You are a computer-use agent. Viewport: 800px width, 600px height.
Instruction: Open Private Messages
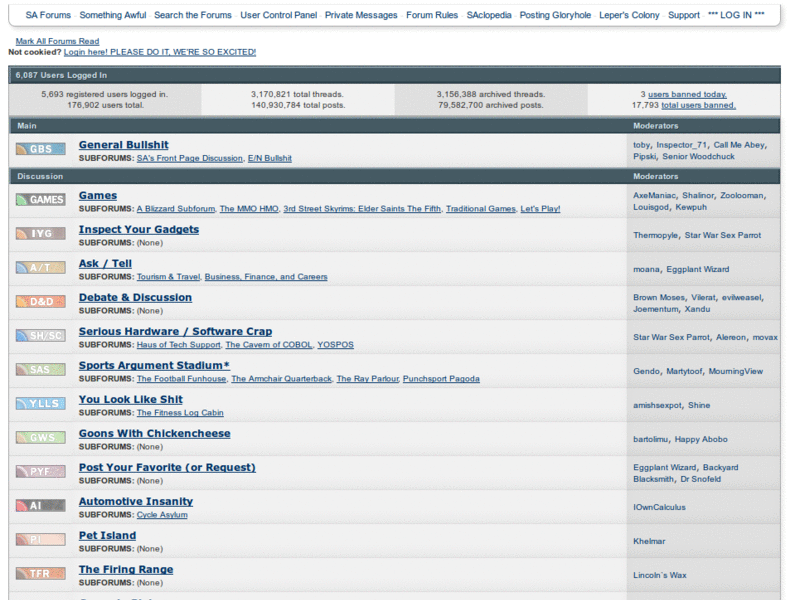click(x=361, y=15)
